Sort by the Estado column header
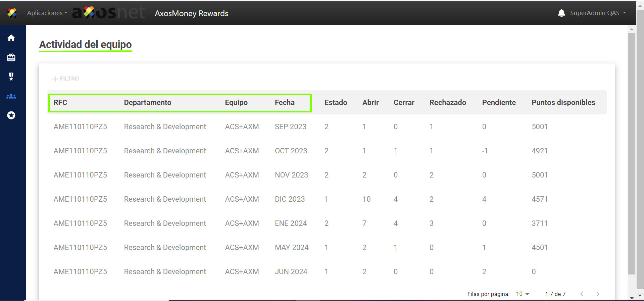Screen dimensions: 644x301 [x=336, y=103]
